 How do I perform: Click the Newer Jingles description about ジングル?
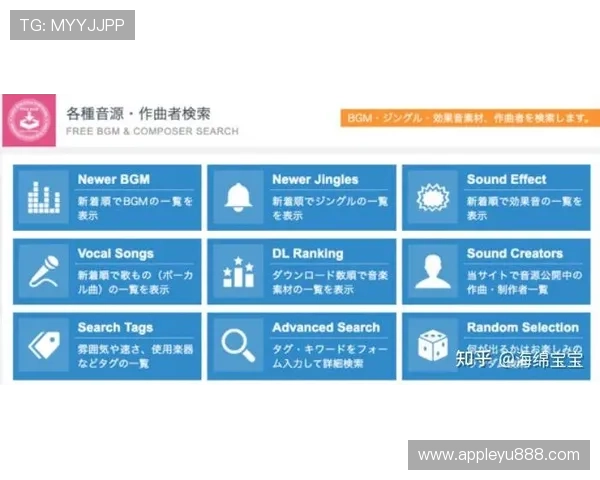(x=330, y=208)
